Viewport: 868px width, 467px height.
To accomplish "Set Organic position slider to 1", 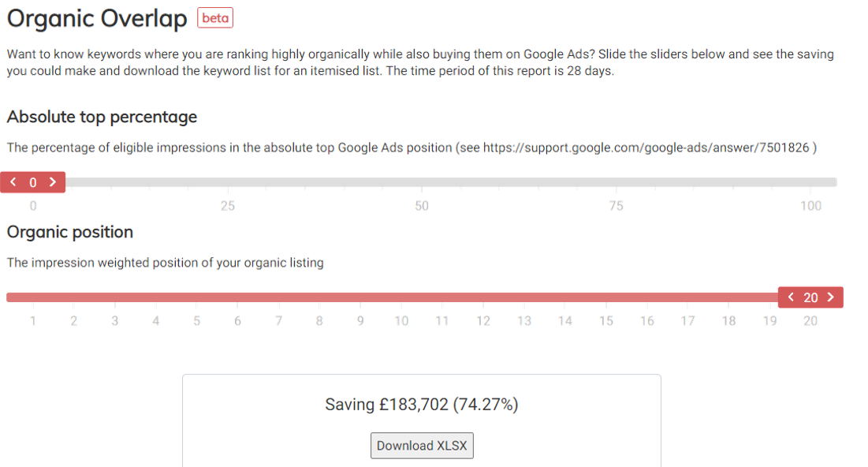I will point(33,297).
